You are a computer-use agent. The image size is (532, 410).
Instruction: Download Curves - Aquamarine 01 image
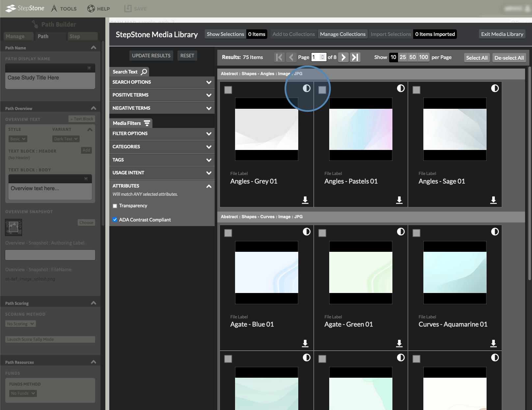click(493, 343)
